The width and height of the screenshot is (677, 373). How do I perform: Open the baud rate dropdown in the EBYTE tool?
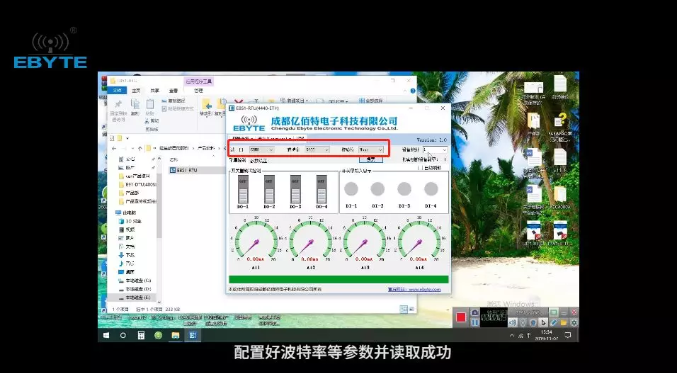tap(317, 150)
